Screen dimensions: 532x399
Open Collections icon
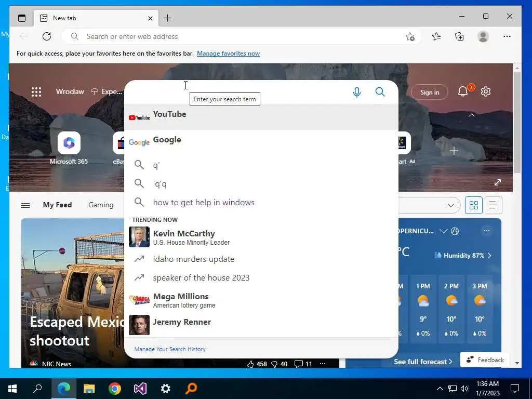[459, 36]
